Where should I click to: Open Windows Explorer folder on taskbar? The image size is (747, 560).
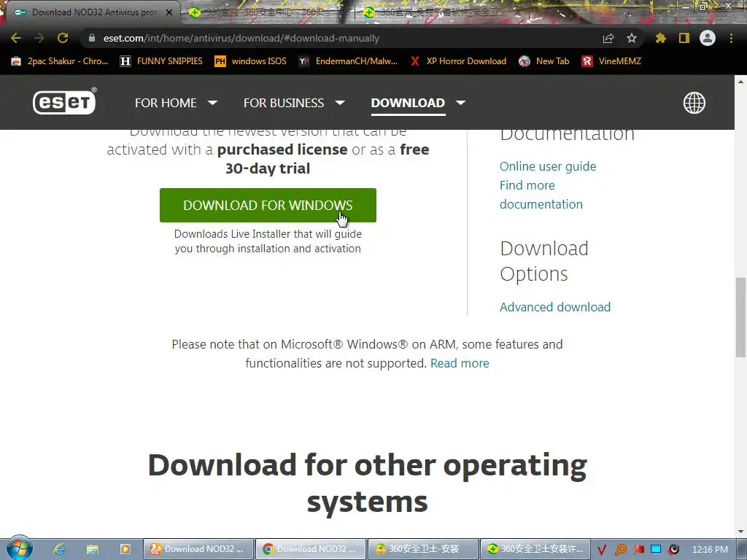[x=93, y=549]
